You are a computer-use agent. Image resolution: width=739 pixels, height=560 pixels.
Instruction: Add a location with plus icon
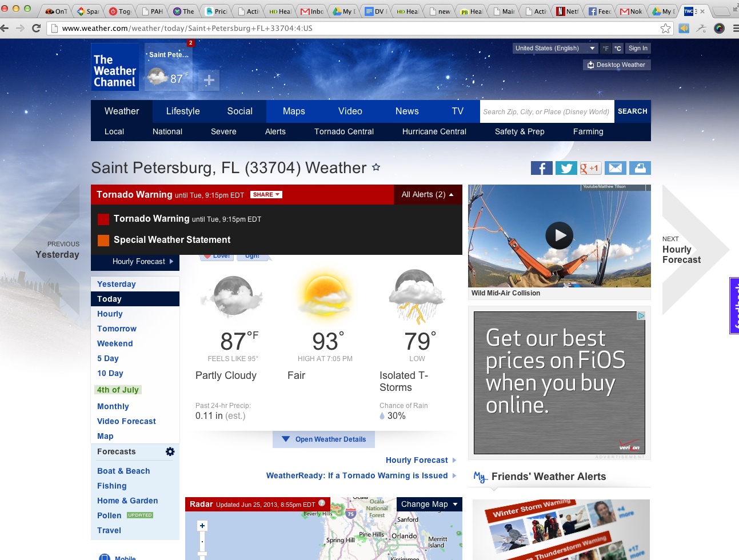tap(209, 81)
